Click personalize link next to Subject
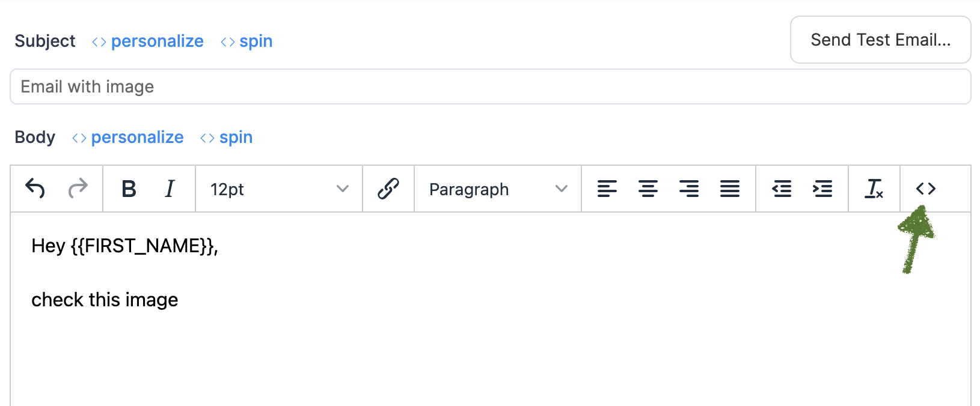Screen dimensions: 980x406 point(148,41)
